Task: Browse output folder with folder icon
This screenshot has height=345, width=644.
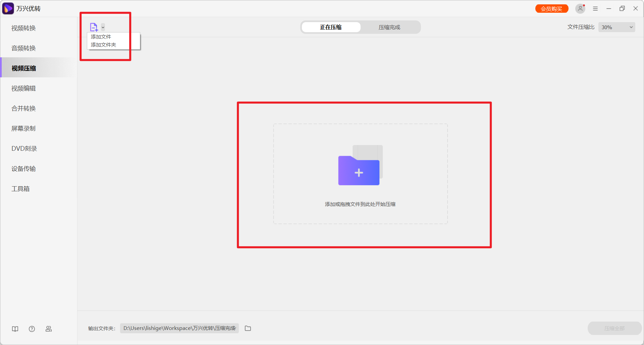Action: coord(248,328)
